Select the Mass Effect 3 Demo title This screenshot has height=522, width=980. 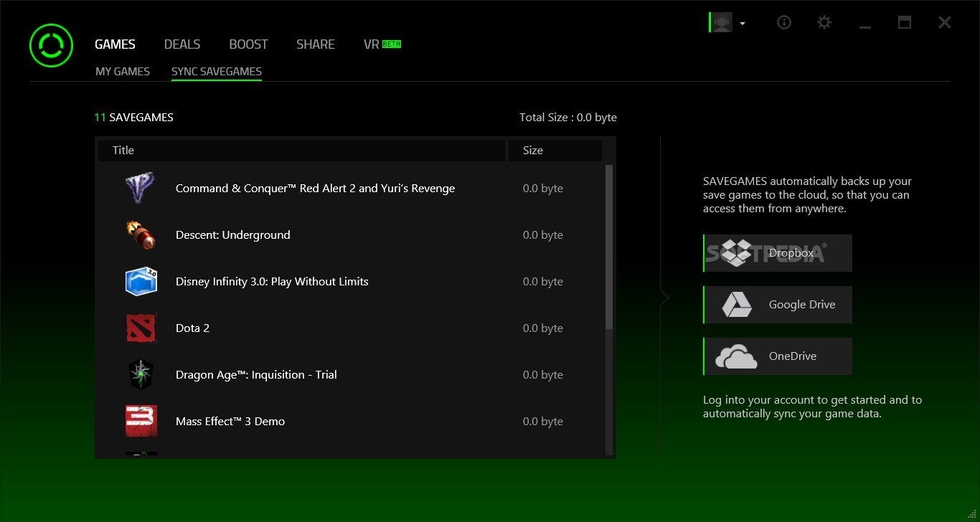coord(230,422)
